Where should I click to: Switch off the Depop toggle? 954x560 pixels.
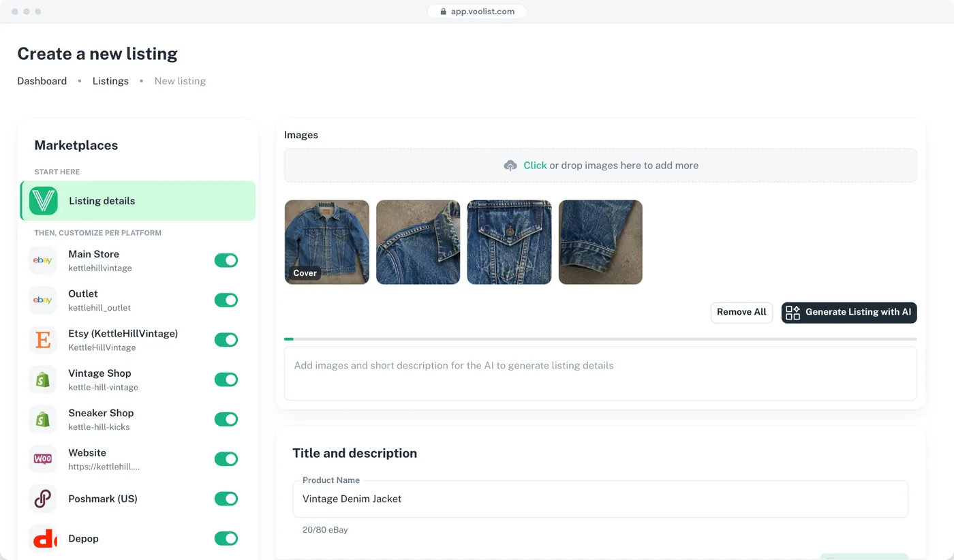click(x=226, y=538)
